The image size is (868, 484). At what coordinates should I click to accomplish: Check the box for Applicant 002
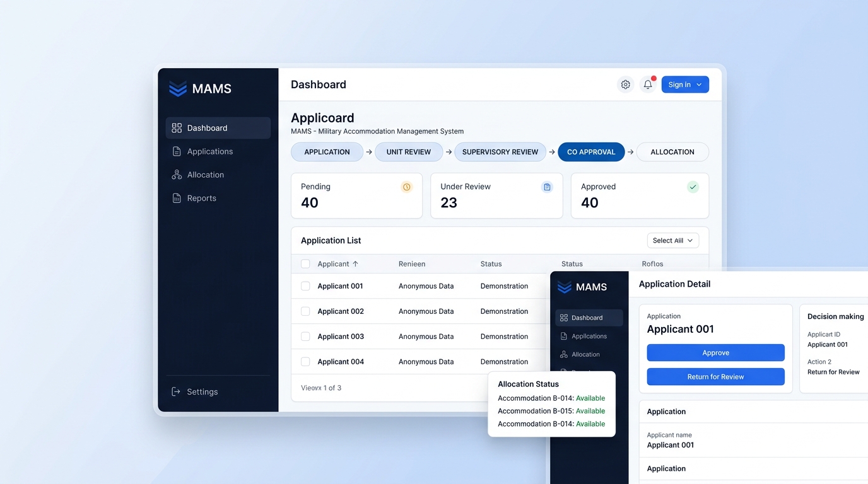pos(305,311)
